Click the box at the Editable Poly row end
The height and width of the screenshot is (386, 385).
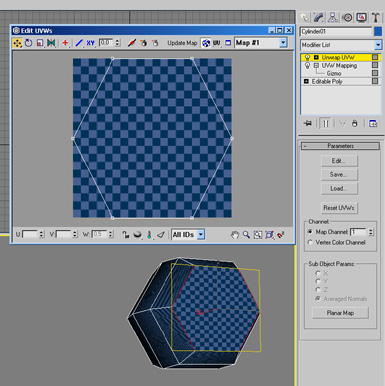click(375, 81)
